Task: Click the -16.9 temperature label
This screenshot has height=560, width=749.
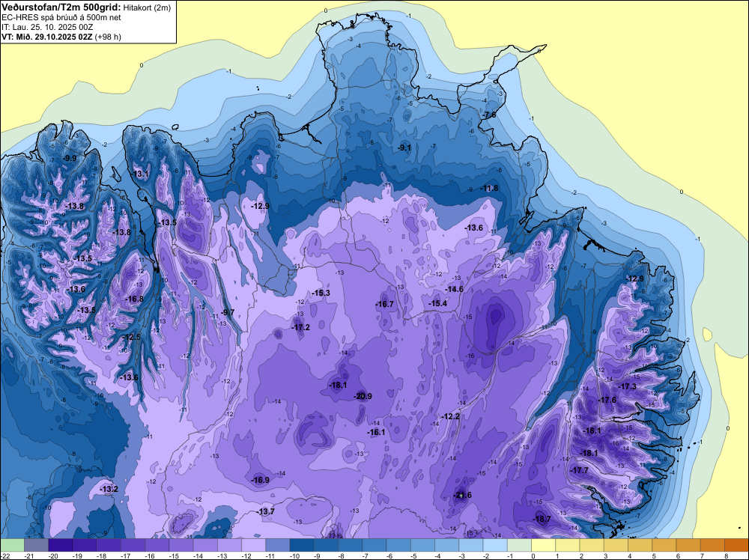Action: 261,481
